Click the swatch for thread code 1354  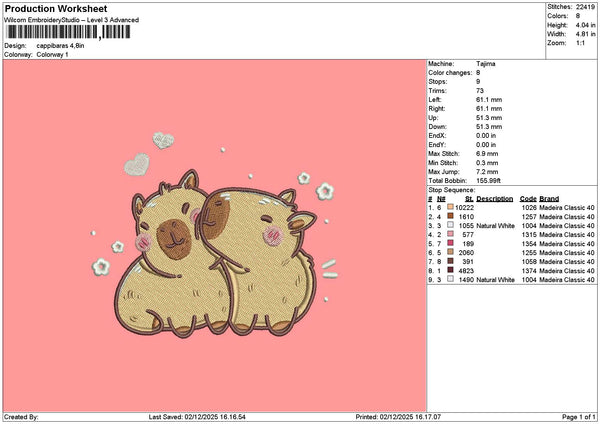click(450, 243)
